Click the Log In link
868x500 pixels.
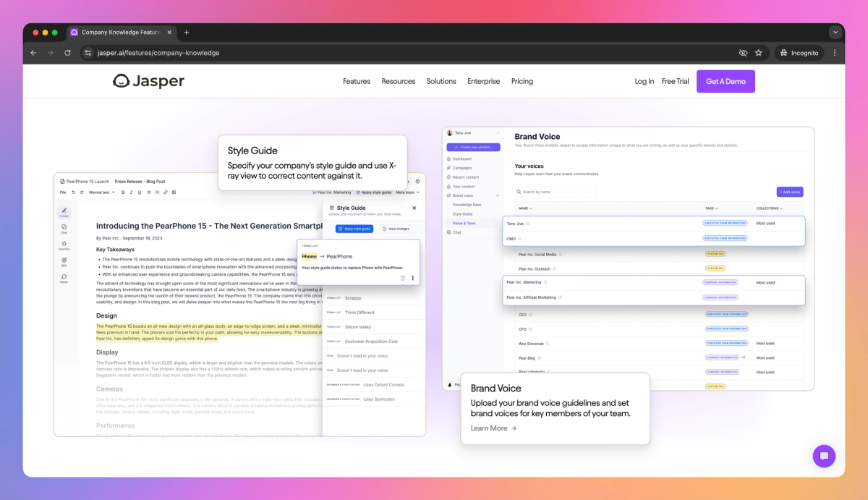click(644, 82)
